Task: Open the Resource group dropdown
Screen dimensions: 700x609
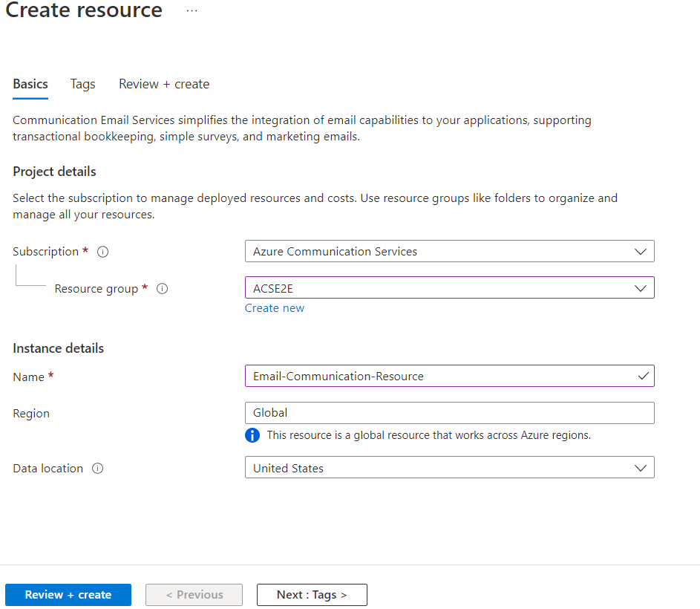Action: 640,287
